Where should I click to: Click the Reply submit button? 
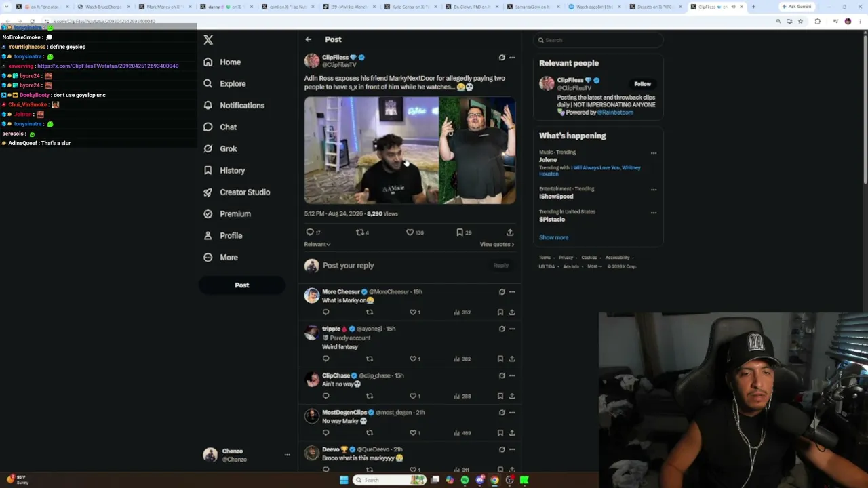501,266
